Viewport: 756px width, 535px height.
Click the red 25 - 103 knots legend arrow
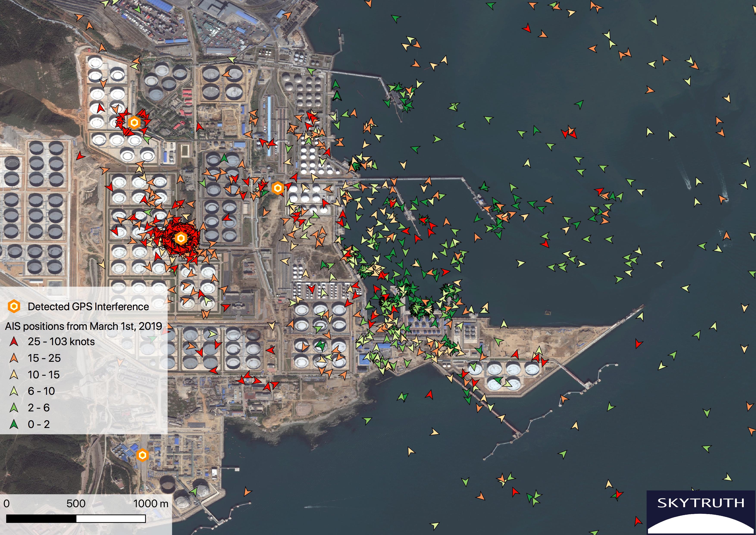click(x=14, y=341)
